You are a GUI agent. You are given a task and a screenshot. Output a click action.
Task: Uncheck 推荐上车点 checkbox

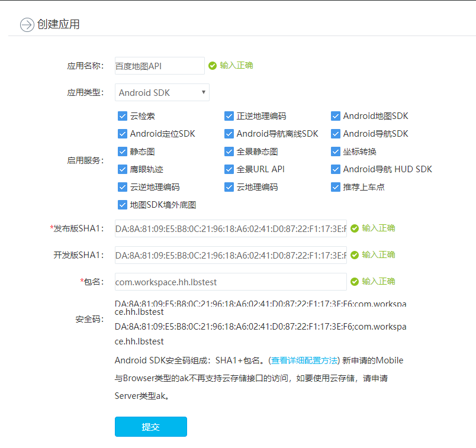(x=336, y=187)
